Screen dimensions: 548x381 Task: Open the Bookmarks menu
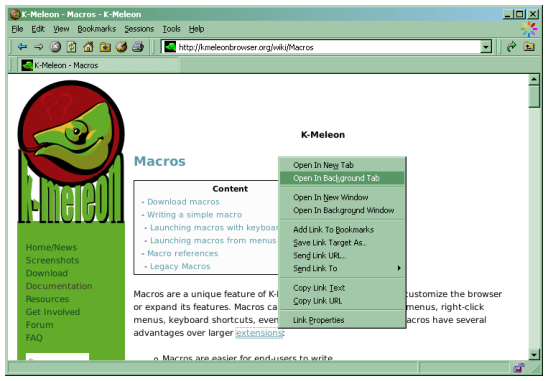(x=96, y=29)
